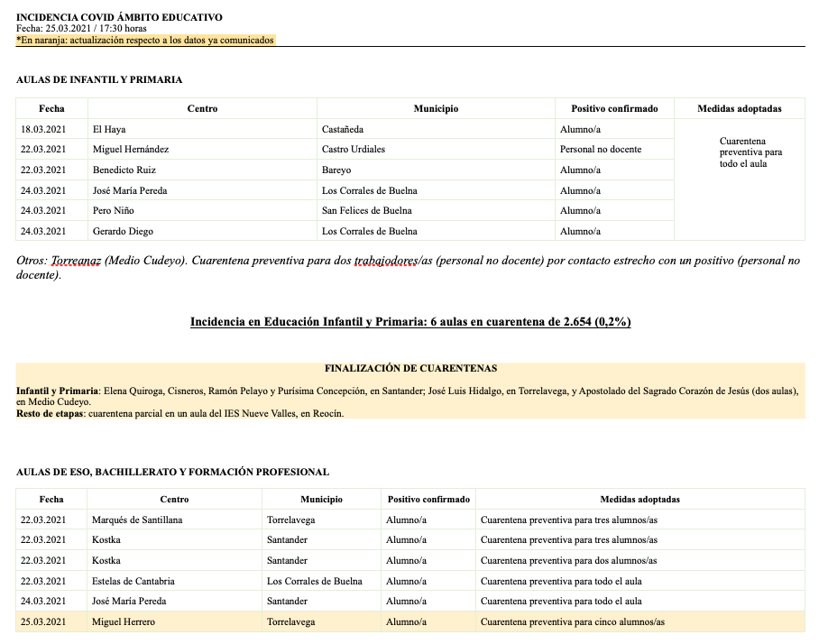Click the AULAS DE ESO, BACHILLERATO heading
Viewport: 828px width, 644px height.
tap(172, 472)
